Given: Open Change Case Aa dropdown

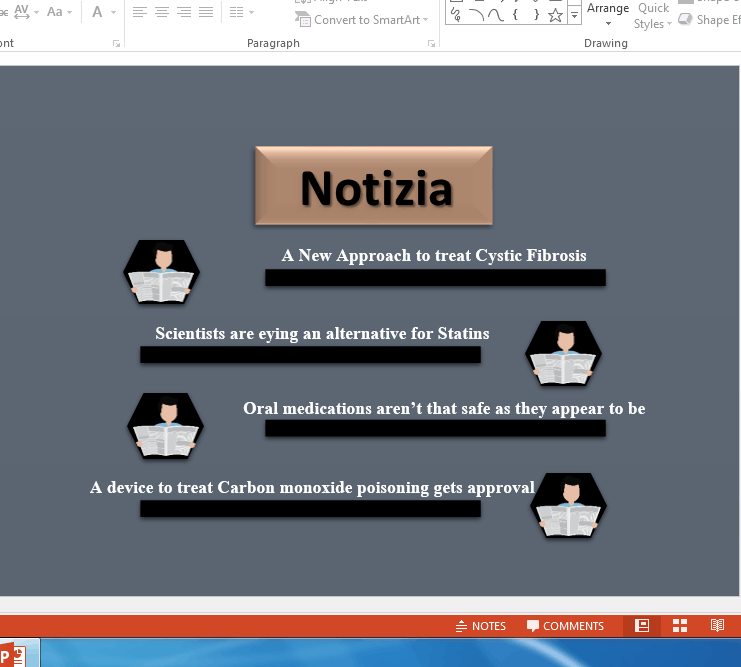Looking at the screenshot, I should click(59, 11).
